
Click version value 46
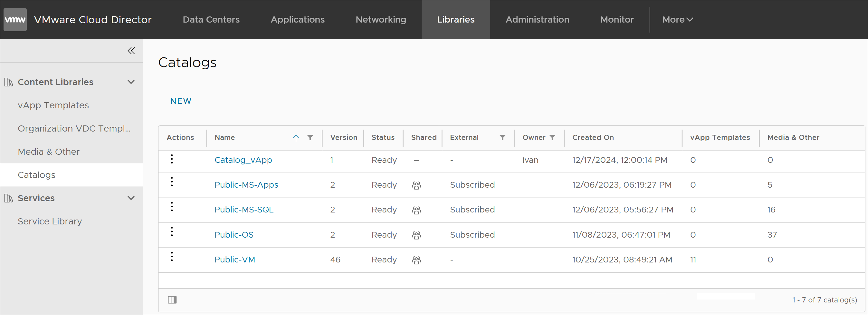click(x=335, y=260)
